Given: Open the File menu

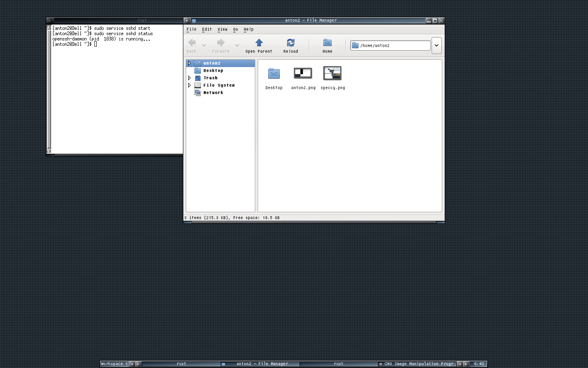Looking at the screenshot, I should click(x=191, y=29).
